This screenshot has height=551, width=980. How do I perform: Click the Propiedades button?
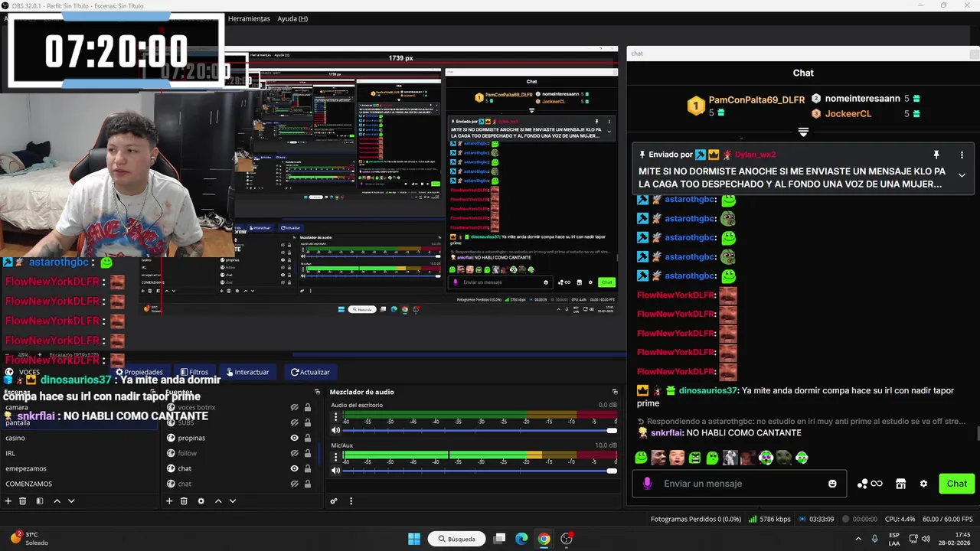[139, 372]
